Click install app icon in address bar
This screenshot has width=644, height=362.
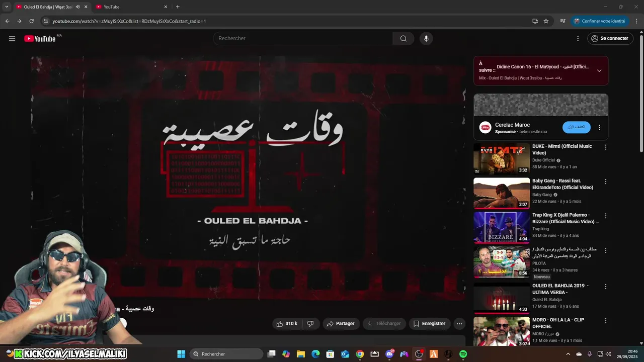535,21
